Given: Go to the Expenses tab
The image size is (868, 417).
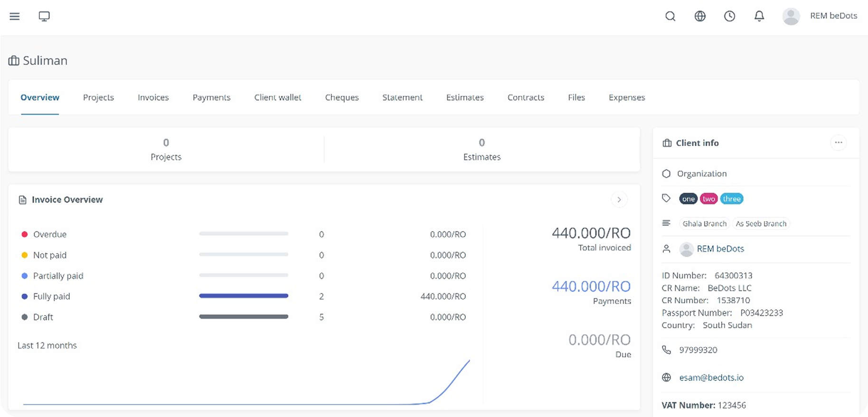Looking at the screenshot, I should tap(626, 97).
